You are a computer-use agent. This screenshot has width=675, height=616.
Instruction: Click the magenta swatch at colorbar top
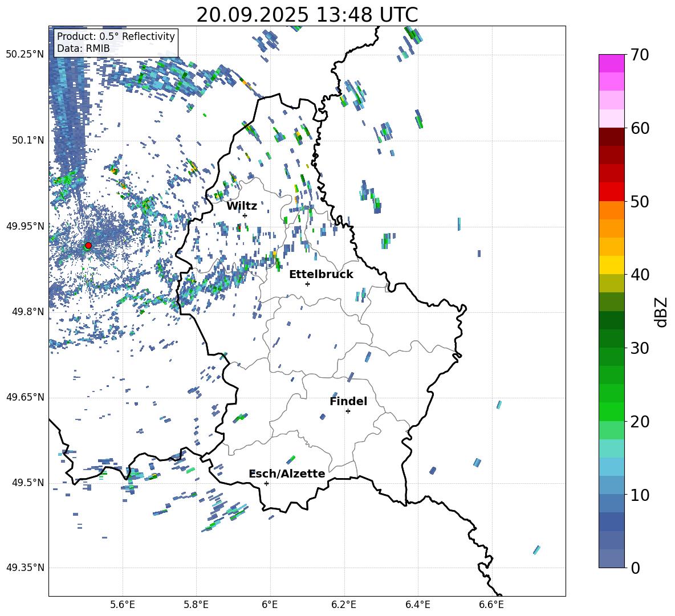pyautogui.click(x=611, y=63)
